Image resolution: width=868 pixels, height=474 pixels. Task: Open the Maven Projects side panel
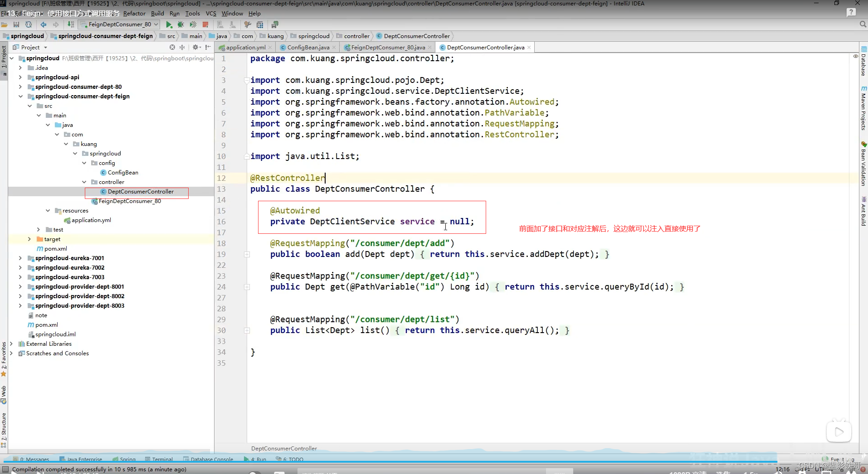863,108
